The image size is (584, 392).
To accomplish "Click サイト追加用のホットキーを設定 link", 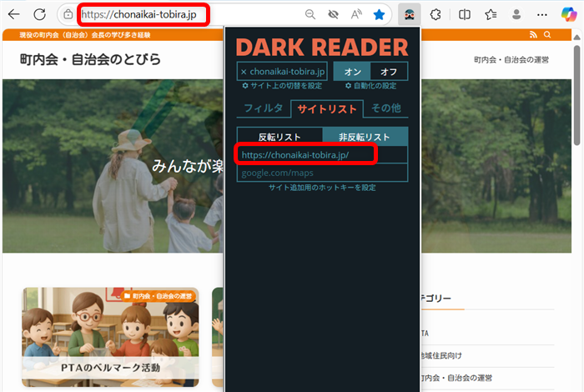I will point(322,188).
